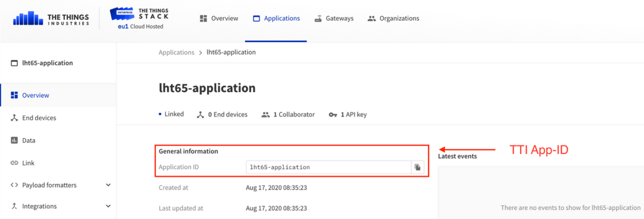The width and height of the screenshot is (644, 219).
Task: Click the 1 API key link
Action: (x=348, y=114)
